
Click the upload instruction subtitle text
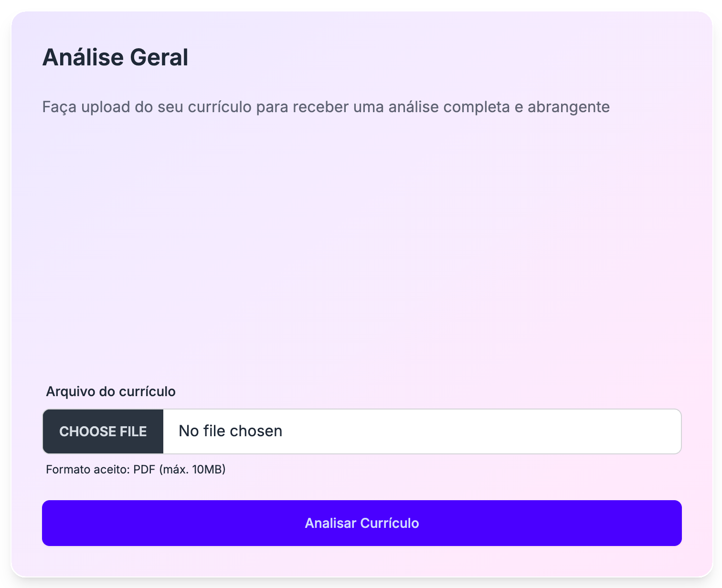326,107
